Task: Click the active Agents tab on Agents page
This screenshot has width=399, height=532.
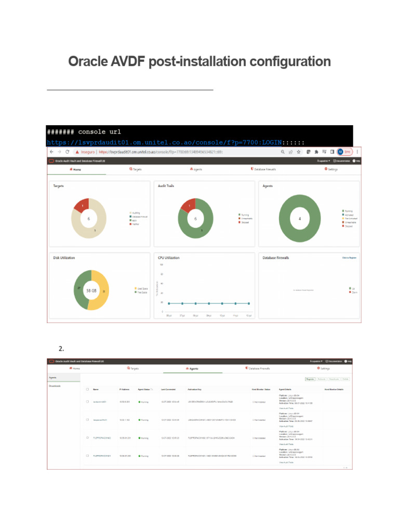Action: point(192,369)
